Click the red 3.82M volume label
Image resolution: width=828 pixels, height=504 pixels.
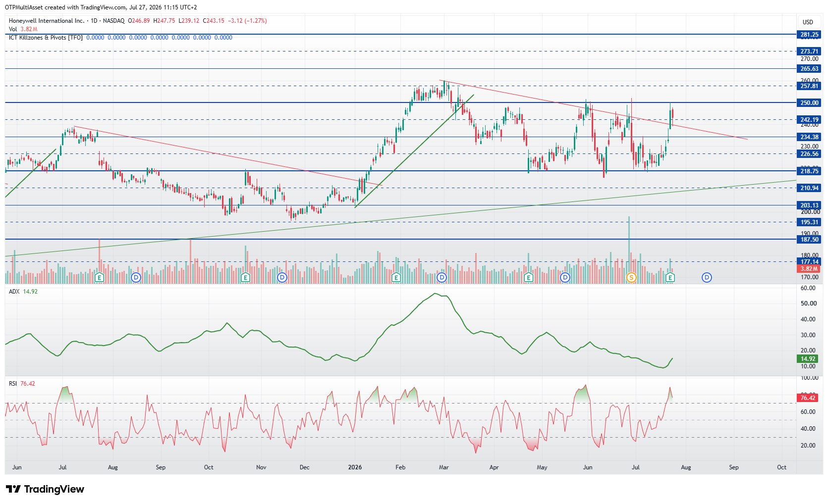pyautogui.click(x=809, y=269)
